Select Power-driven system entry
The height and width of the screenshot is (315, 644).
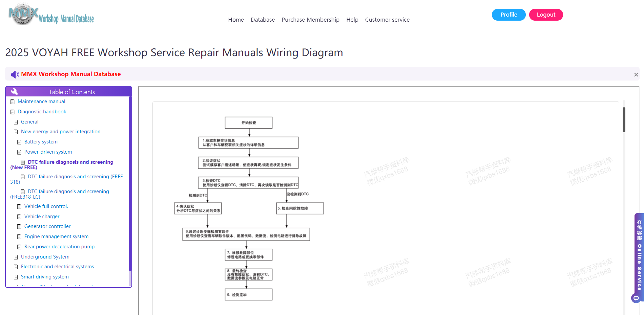(x=48, y=152)
